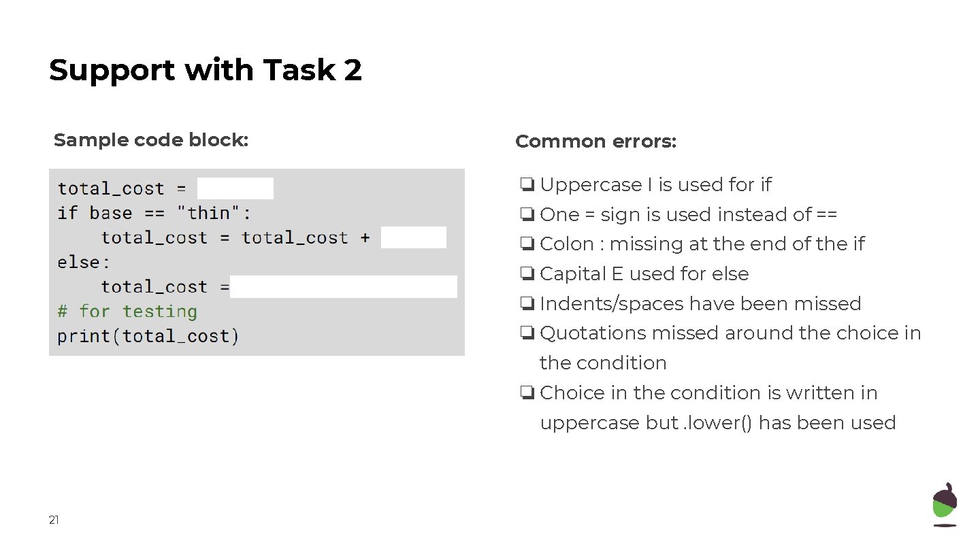Click the slide number 21
Viewport: 980px width, 551px height.
coord(54,520)
